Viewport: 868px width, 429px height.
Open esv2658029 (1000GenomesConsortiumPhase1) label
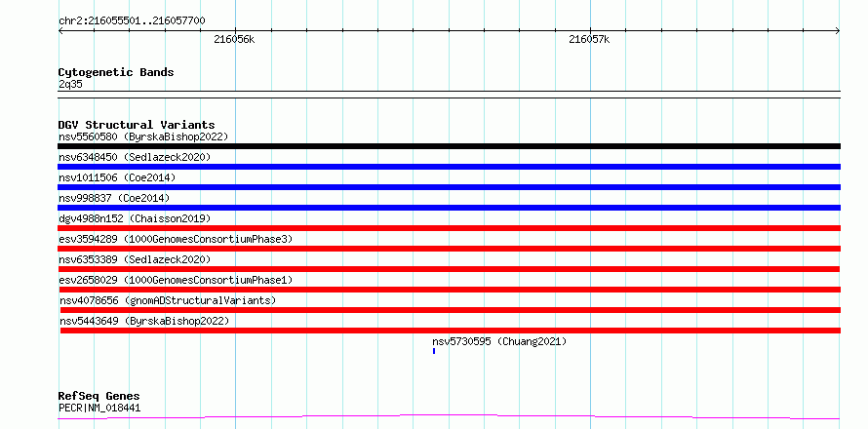coord(176,280)
